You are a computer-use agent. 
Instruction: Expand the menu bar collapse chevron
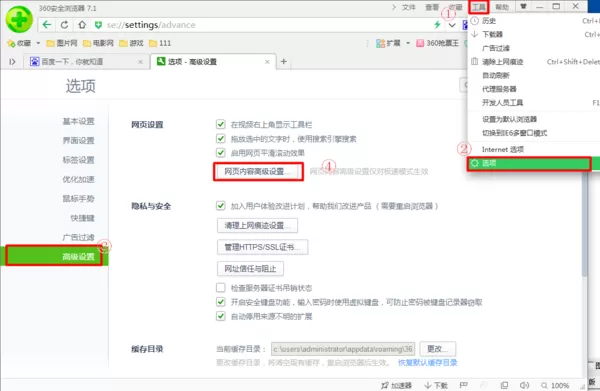coord(394,7)
